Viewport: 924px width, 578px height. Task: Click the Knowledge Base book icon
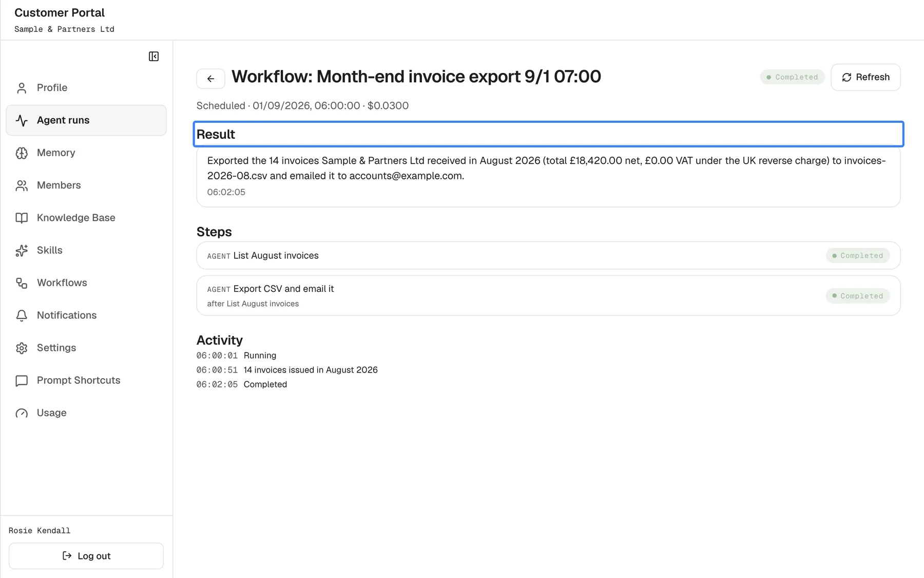tap(22, 218)
